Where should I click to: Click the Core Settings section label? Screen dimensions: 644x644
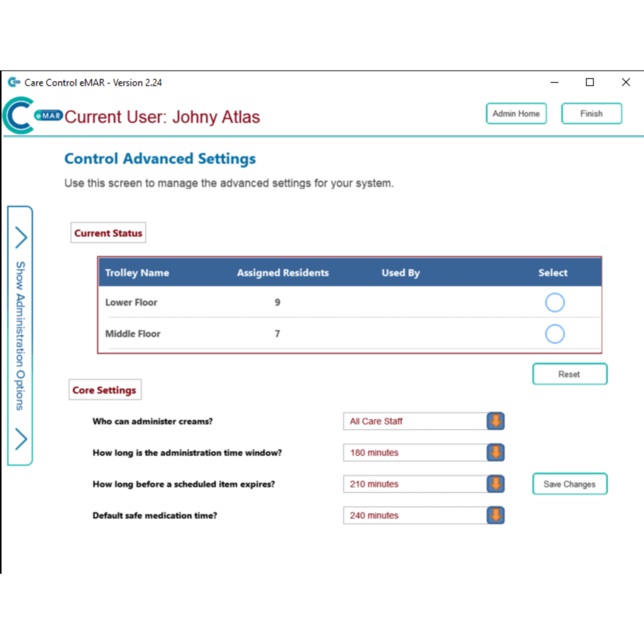105,390
